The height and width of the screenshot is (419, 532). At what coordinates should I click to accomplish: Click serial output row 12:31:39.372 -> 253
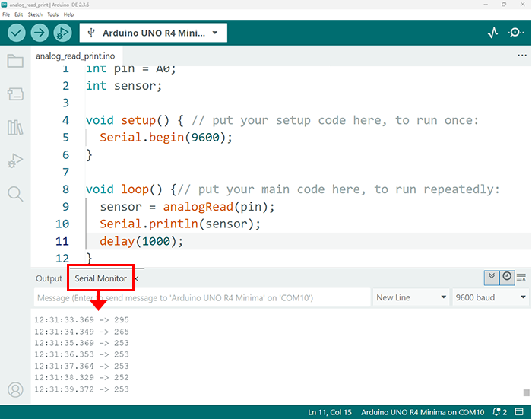pos(81,389)
